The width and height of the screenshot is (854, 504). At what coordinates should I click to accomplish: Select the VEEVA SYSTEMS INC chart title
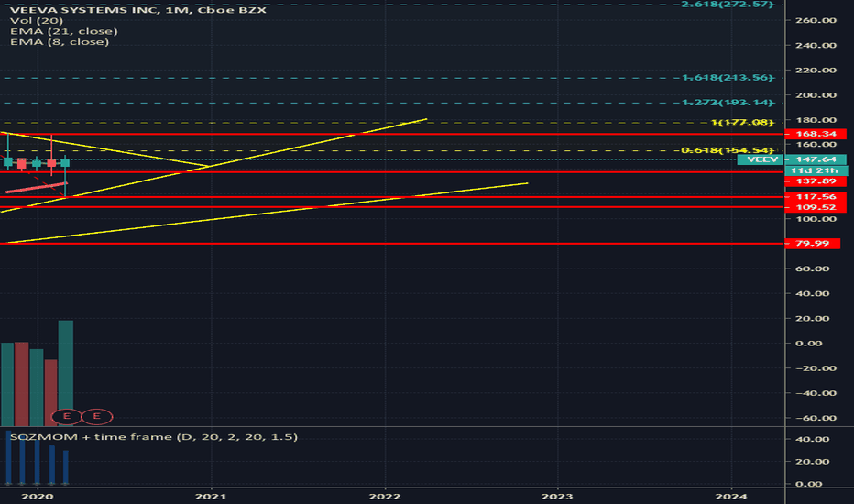tap(138, 10)
